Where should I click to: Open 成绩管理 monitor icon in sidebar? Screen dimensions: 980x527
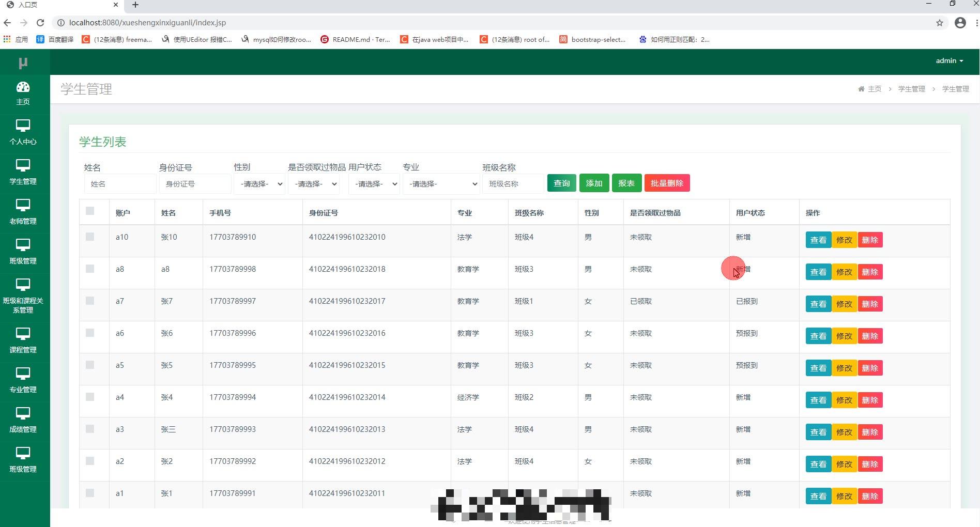coord(23,413)
